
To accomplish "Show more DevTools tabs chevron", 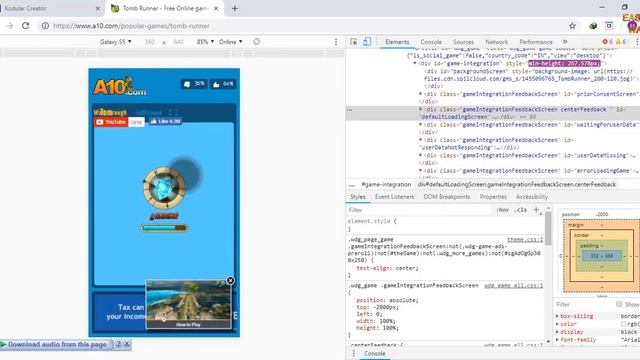I will click(x=565, y=42).
